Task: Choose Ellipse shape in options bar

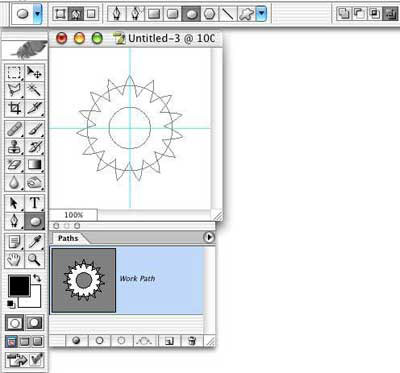Action: tap(191, 14)
